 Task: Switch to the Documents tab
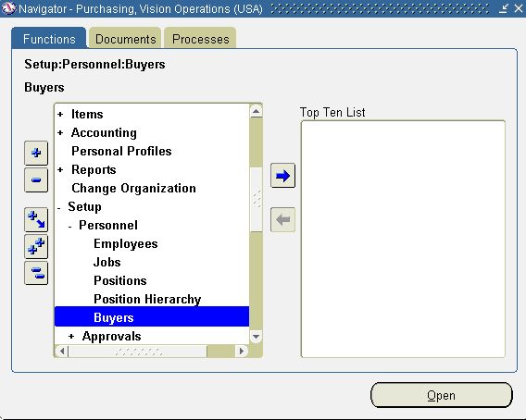tap(125, 39)
